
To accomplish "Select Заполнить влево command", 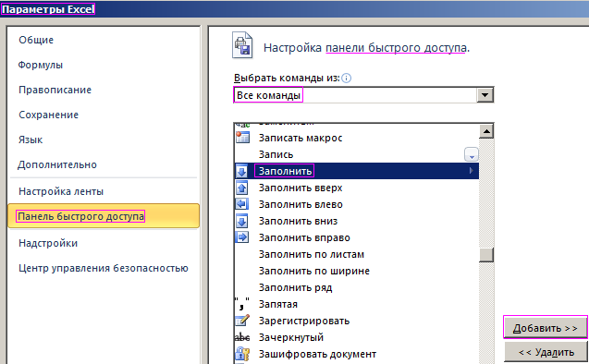I will 357,204.
